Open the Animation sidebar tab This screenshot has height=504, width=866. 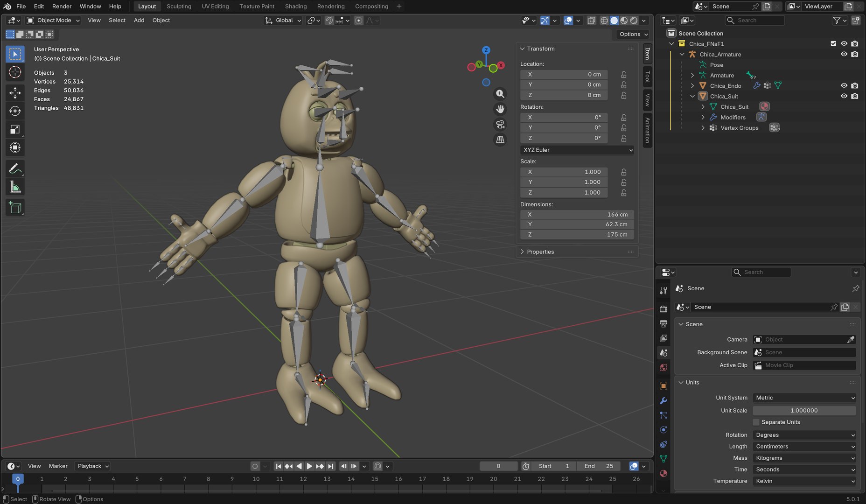click(647, 130)
